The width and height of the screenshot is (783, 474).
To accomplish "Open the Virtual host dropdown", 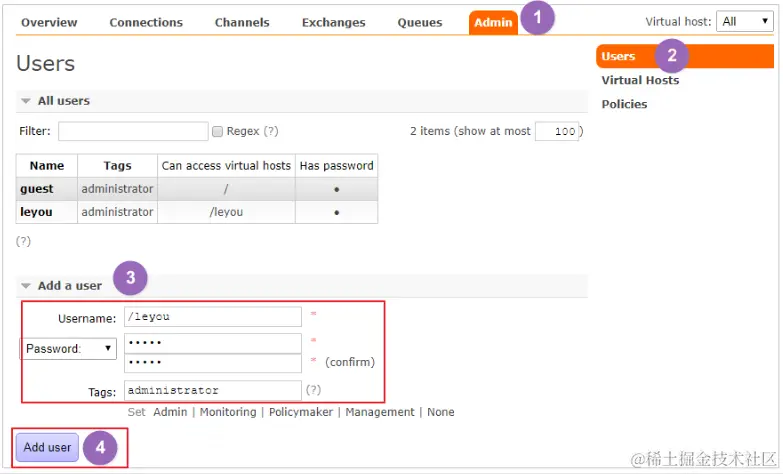I will click(x=745, y=21).
